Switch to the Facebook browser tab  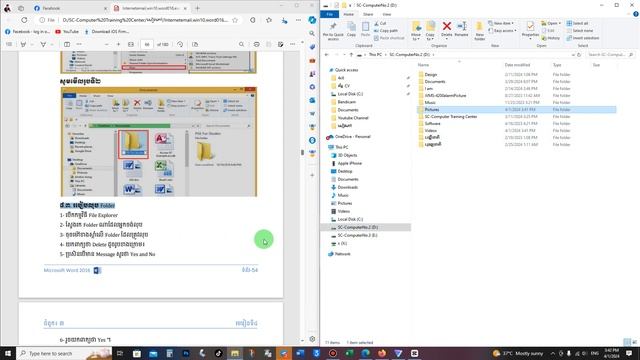point(71,8)
